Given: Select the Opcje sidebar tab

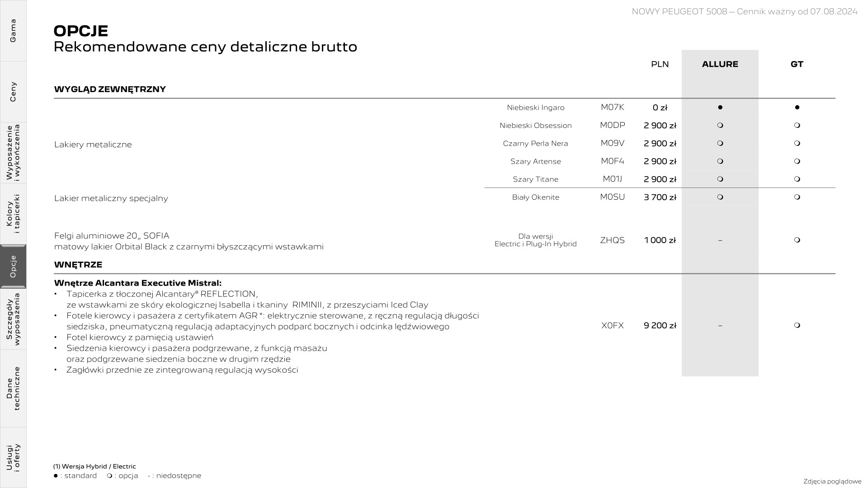Looking at the screenshot, I should click(x=13, y=267).
